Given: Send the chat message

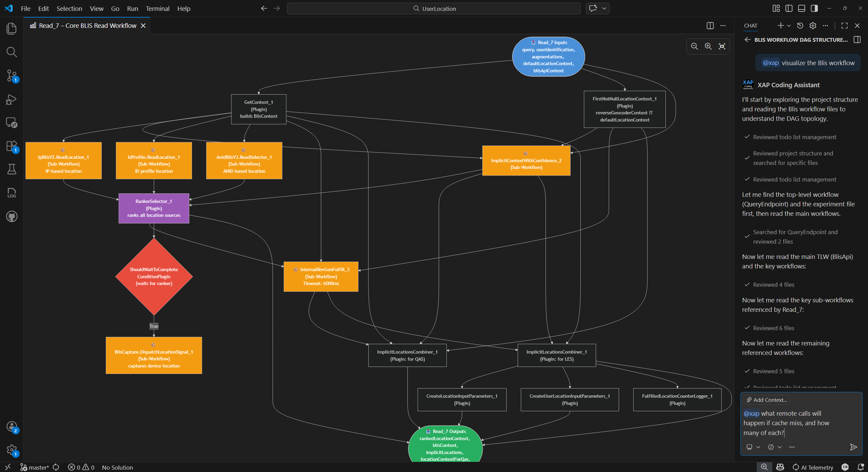Looking at the screenshot, I should (853, 447).
